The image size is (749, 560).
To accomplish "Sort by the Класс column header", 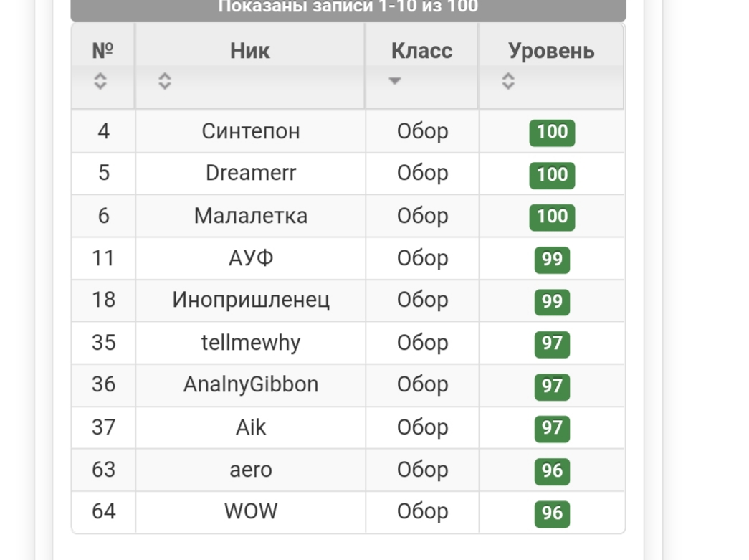I will [421, 51].
